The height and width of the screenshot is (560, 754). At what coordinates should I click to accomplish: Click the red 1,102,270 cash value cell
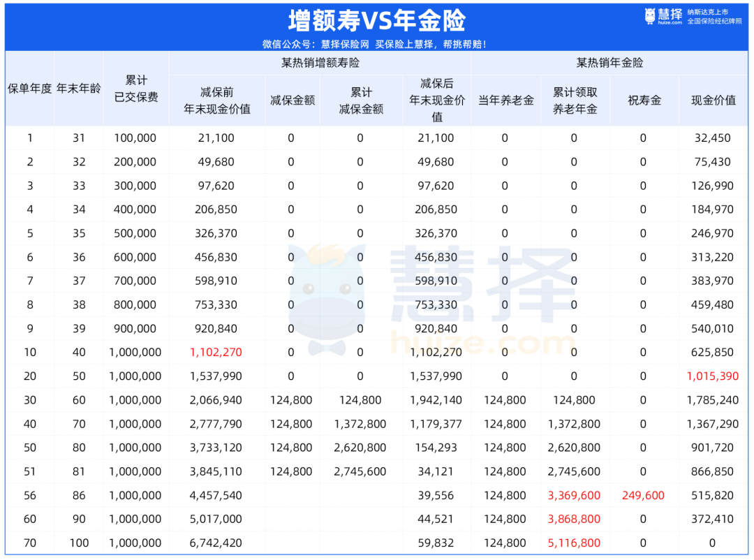[216, 353]
